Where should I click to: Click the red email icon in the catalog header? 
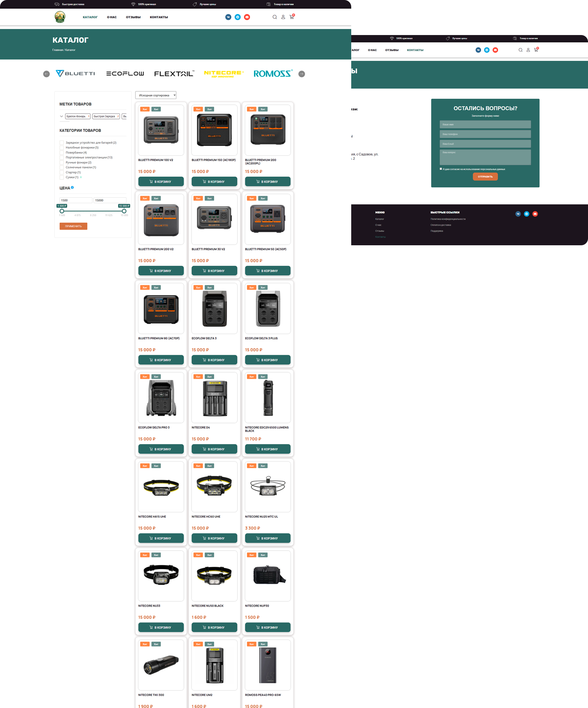pos(247,17)
